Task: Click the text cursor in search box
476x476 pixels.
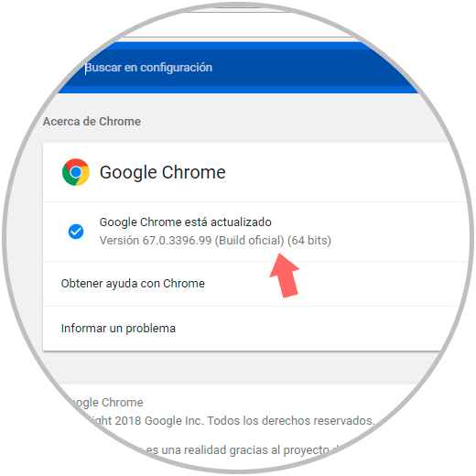Action: (85, 68)
